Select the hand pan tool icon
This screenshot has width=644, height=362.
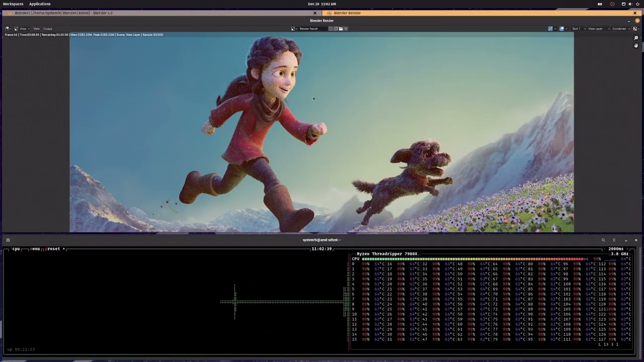[636, 46]
